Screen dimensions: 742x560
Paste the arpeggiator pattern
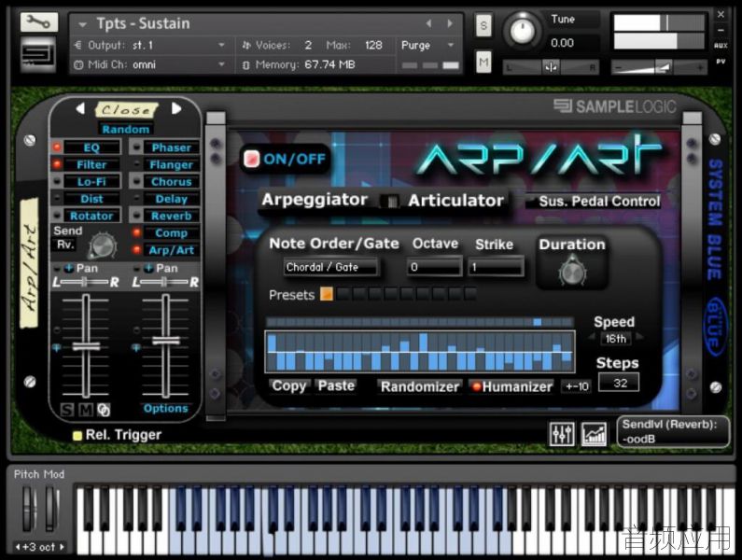(x=336, y=385)
